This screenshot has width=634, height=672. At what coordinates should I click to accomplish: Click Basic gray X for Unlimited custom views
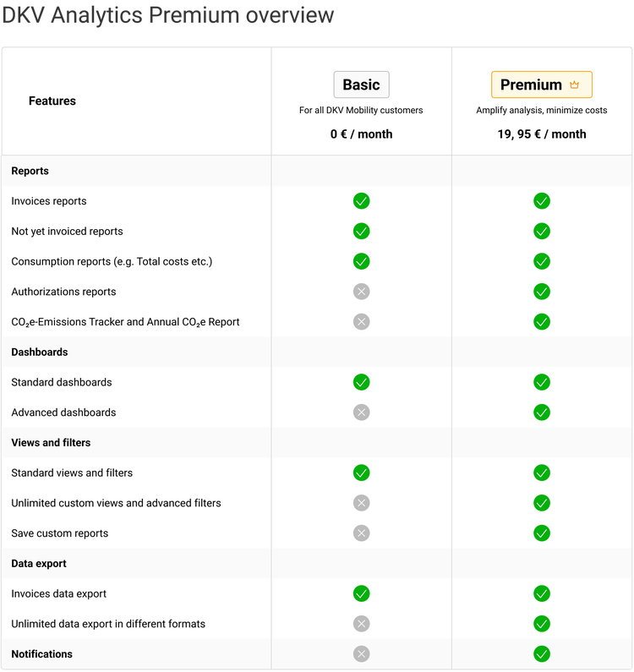click(361, 503)
